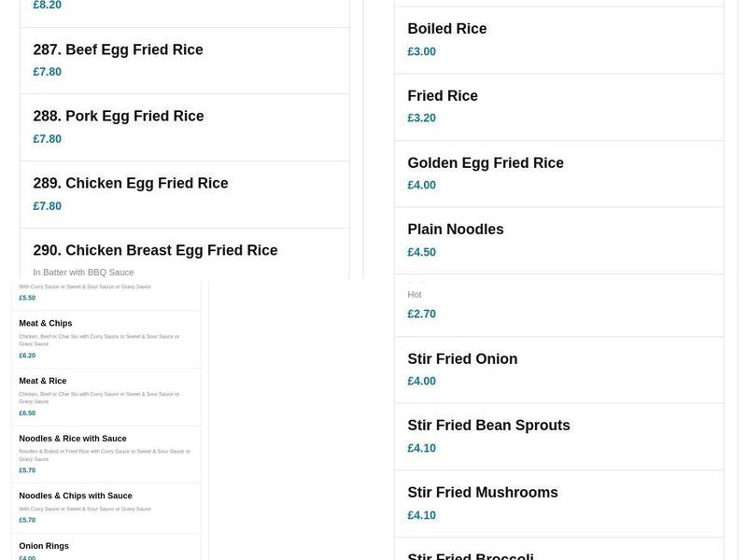This screenshot has width=747, height=560.
Task: Open the Plain Noodles listing
Action: click(455, 229)
